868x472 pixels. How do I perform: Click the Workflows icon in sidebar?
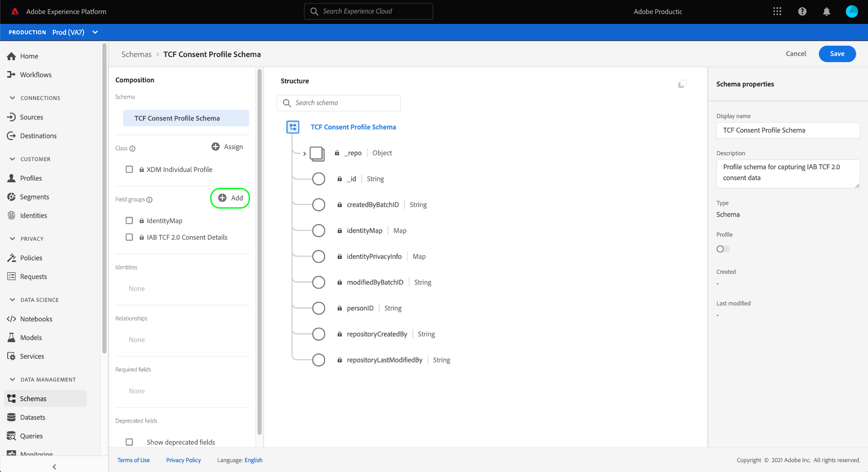pyautogui.click(x=11, y=75)
